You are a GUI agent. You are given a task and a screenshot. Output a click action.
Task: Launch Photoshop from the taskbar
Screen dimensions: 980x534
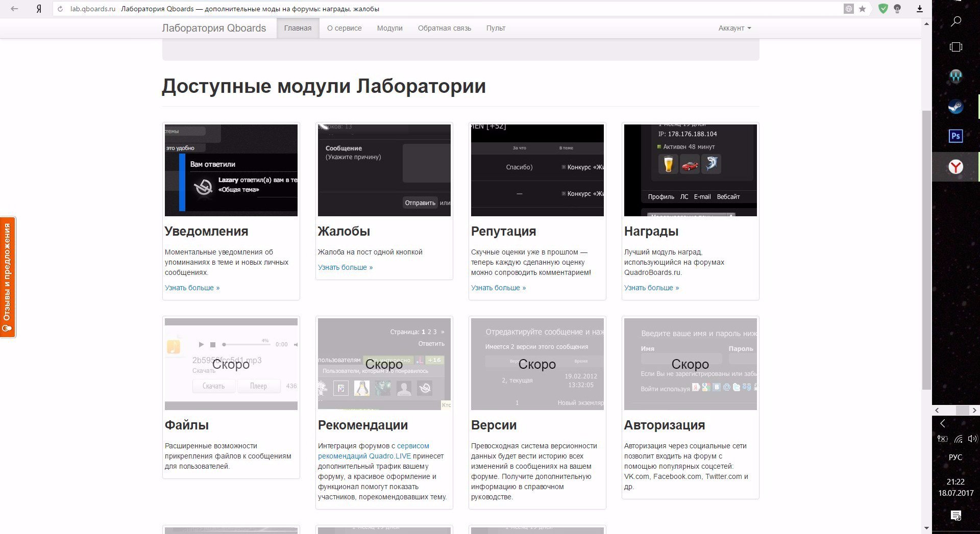pos(955,136)
